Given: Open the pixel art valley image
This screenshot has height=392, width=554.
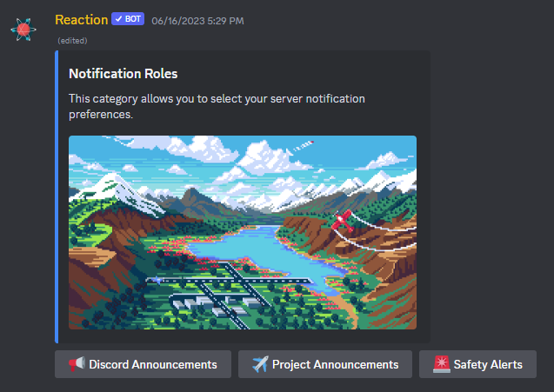Looking at the screenshot, I should (x=243, y=232).
